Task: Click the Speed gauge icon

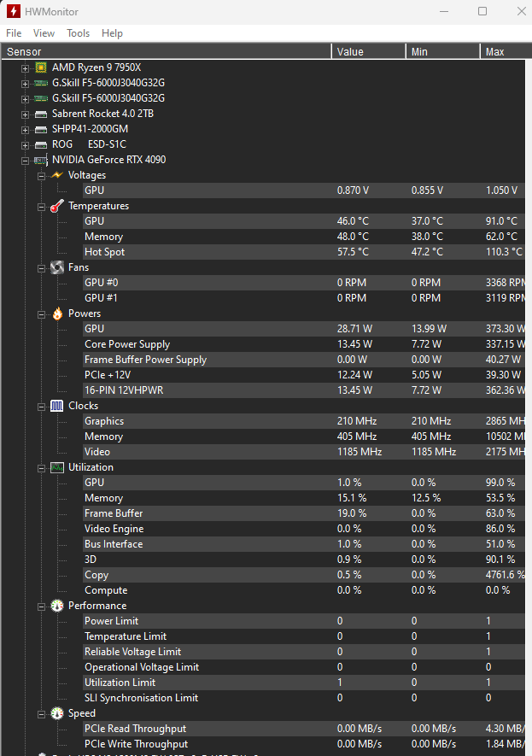Action: coord(57,713)
